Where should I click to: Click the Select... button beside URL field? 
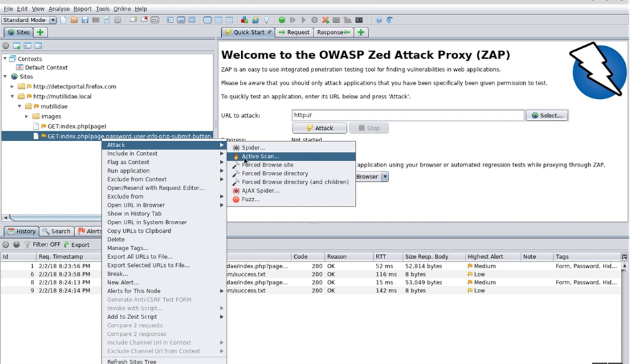tap(547, 115)
